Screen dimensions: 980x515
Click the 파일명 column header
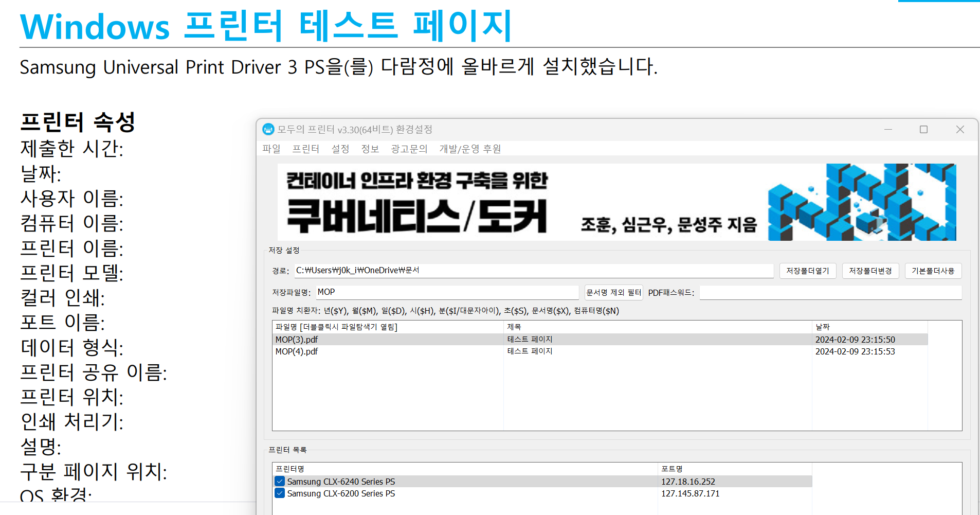(x=388, y=327)
